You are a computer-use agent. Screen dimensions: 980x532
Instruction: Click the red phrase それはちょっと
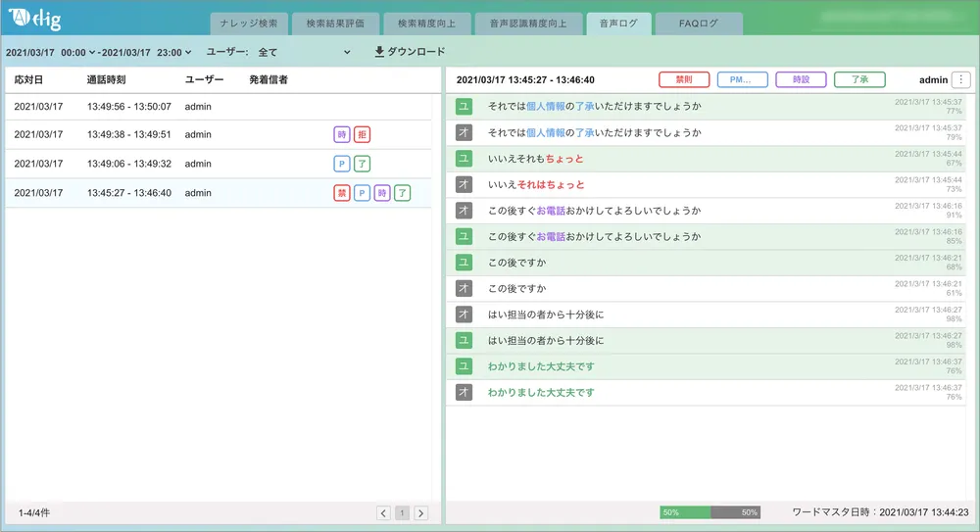551,185
